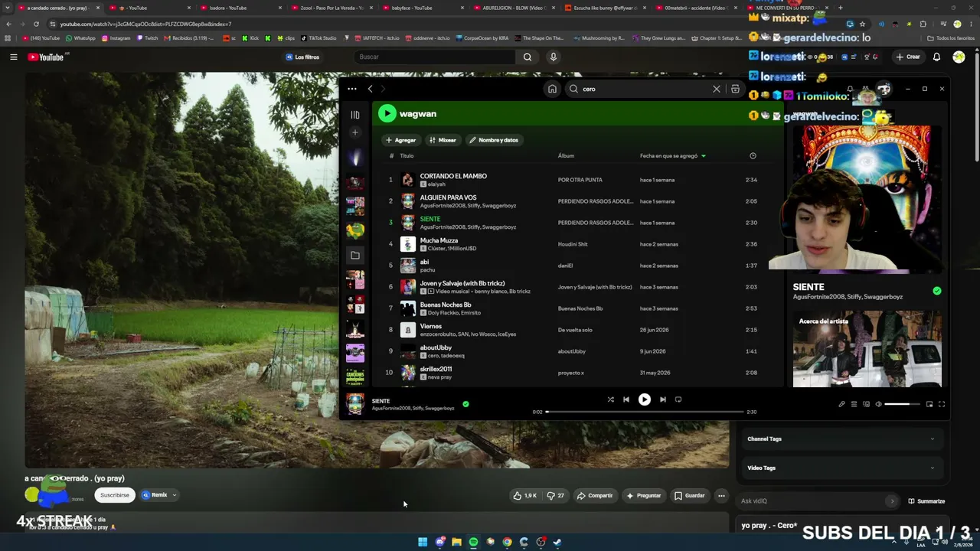
Task: Open the album Houdini Shit link
Action: [573, 244]
